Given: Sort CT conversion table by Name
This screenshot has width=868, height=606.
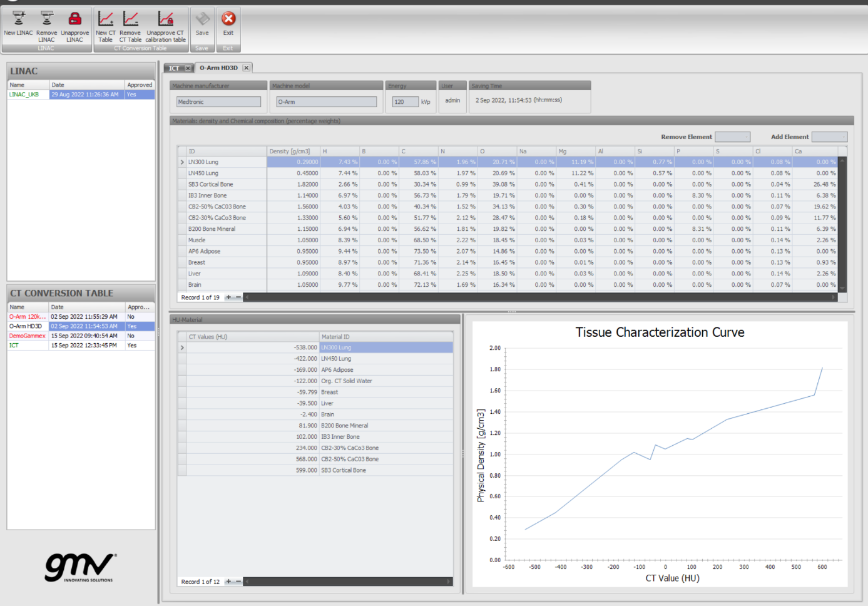Looking at the screenshot, I should coord(28,307).
